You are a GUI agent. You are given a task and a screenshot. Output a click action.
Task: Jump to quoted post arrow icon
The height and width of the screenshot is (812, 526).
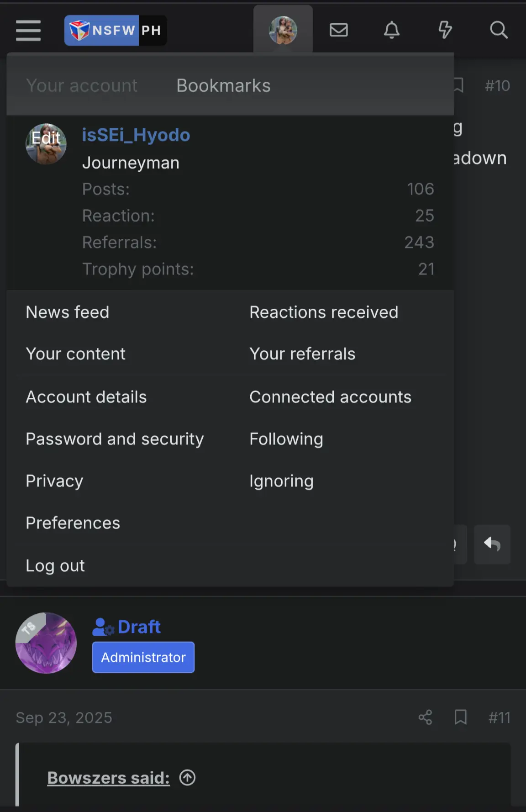click(187, 777)
